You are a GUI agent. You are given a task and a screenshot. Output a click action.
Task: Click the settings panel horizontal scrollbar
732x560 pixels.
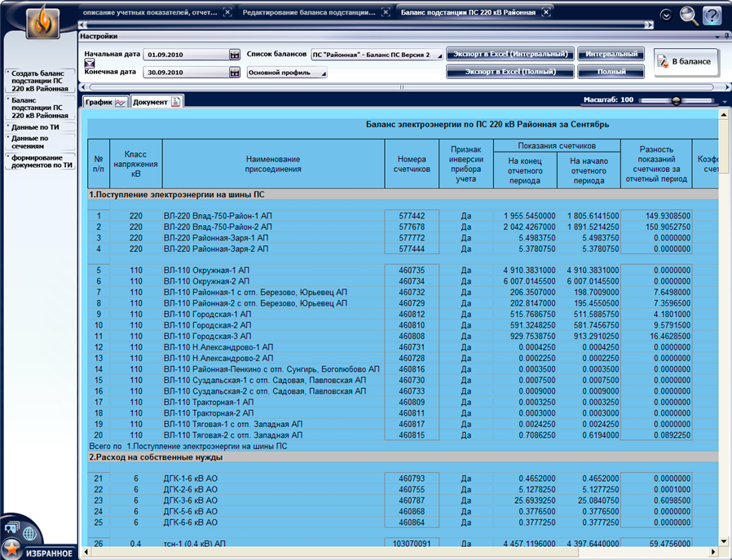[402, 87]
